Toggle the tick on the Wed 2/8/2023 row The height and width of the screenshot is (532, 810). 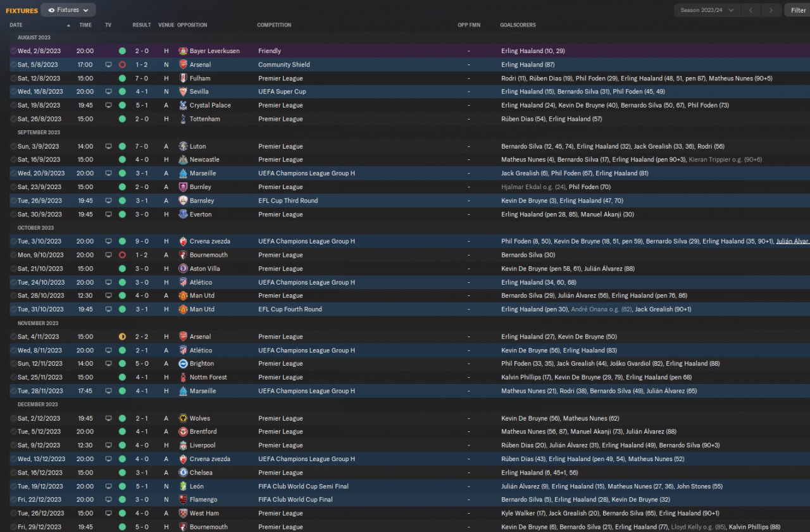pyautogui.click(x=13, y=51)
